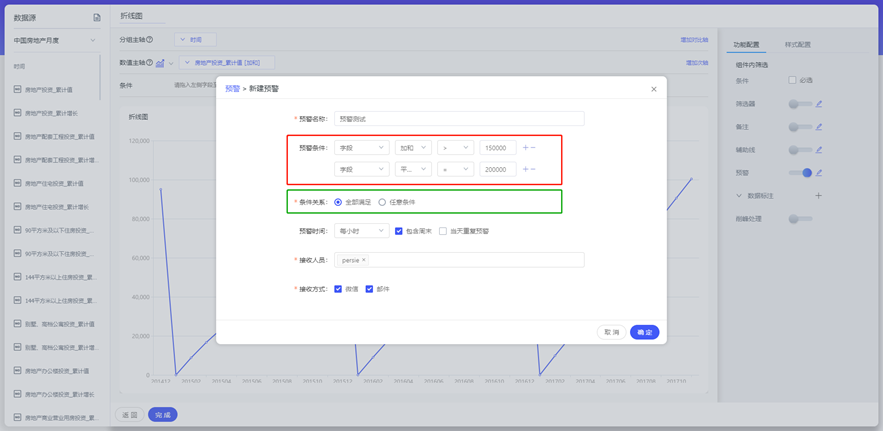The height and width of the screenshot is (431, 883).
Task: Switch to the 样式配置 tab
Action: [797, 45]
